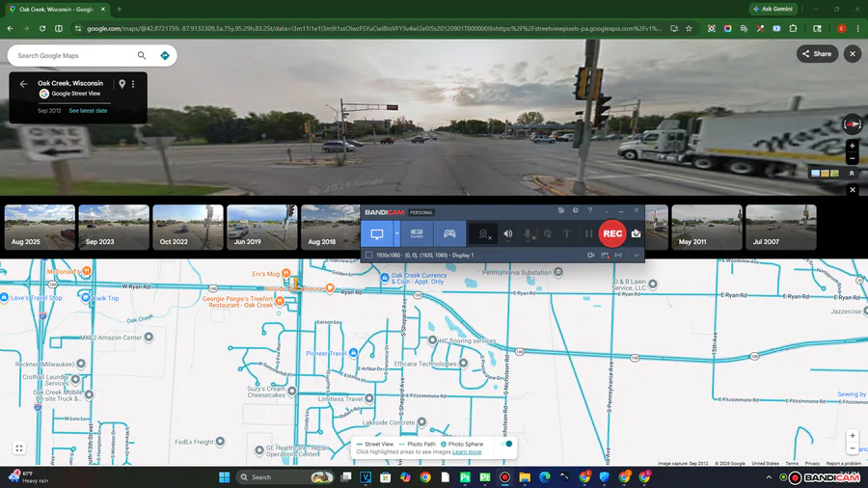The width and height of the screenshot is (868, 488).
Task: Open the Chrome three-dot menu
Action: [x=858, y=28]
